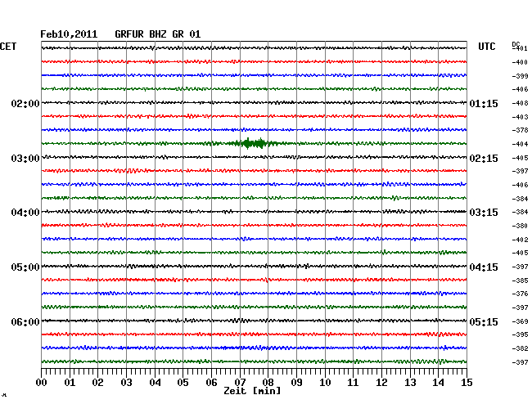Click the DC offset value -395
The width and height of the screenshot is (532, 404).
(520, 334)
